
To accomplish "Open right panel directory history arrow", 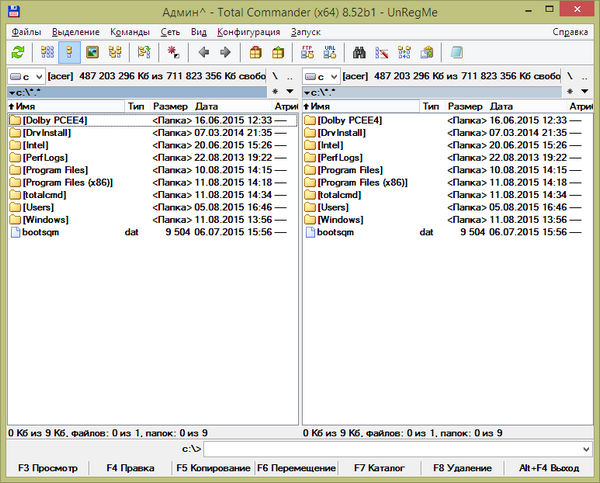I will pos(585,91).
